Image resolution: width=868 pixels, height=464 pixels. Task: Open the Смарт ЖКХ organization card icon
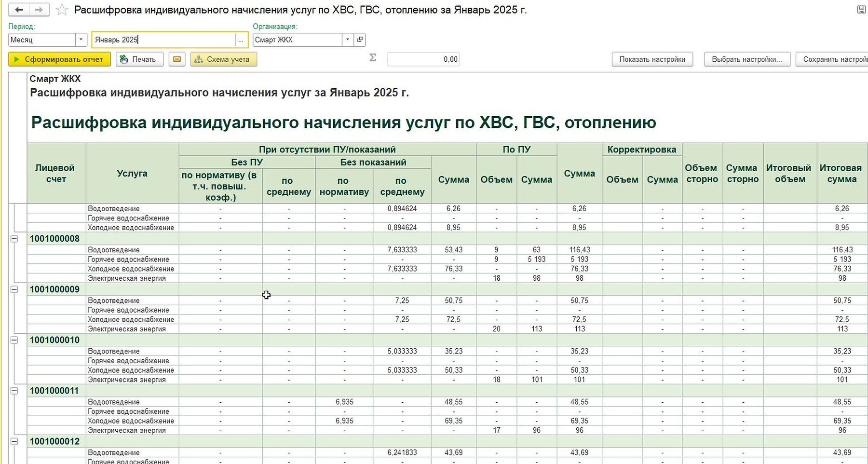pyautogui.click(x=360, y=40)
